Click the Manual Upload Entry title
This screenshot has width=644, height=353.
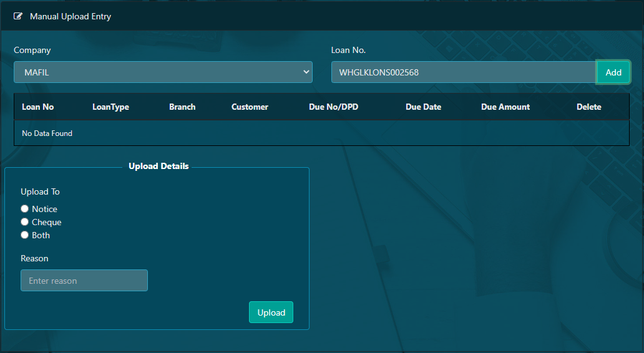pos(71,16)
